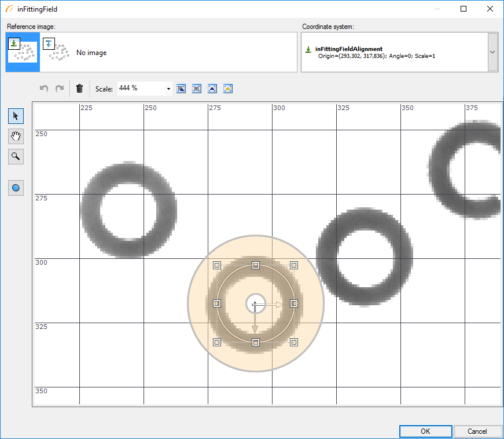Activate the hand pan tool
Viewport: 504px width, 439px height.
16,136
